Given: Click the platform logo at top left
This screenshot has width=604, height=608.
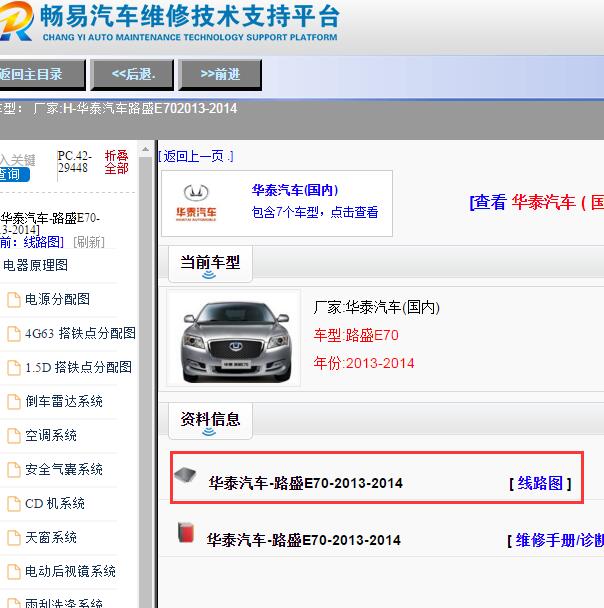Looking at the screenshot, I should click(16, 21).
